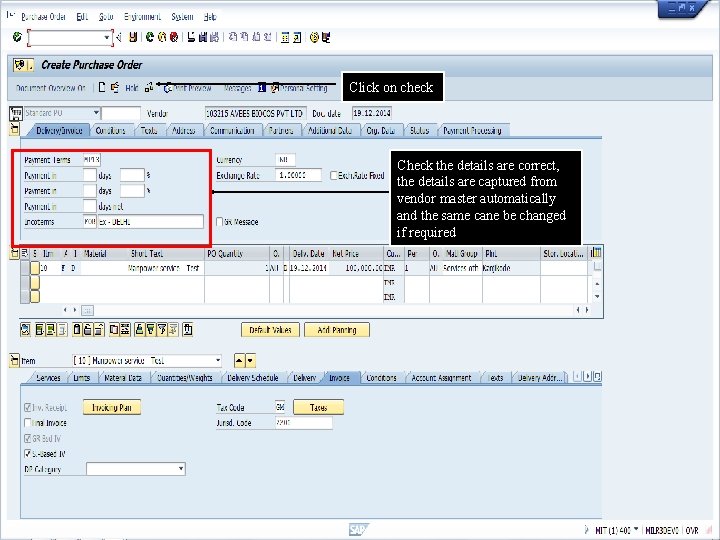Open the DP Category dropdown
Image resolution: width=720 pixels, height=540 pixels.
click(181, 469)
